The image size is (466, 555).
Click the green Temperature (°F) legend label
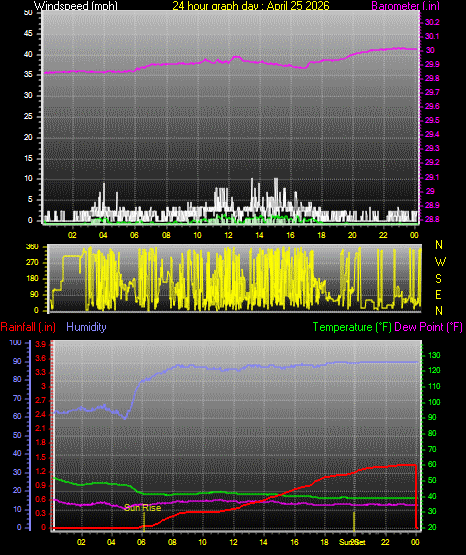[352, 327]
